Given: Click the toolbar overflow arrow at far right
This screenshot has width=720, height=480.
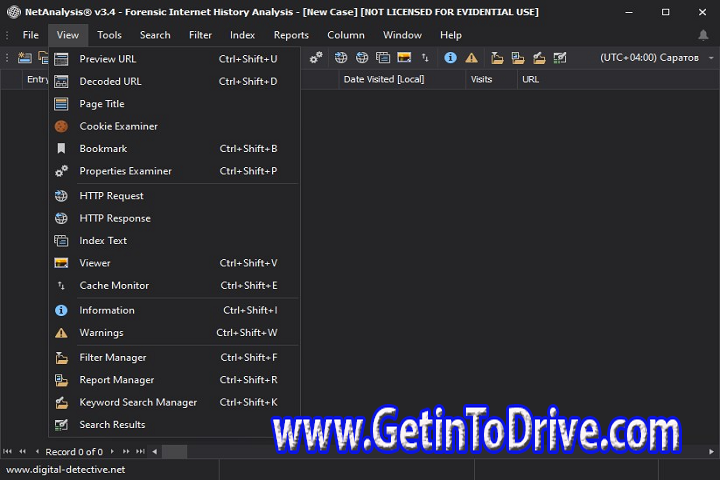Looking at the screenshot, I should (711, 58).
